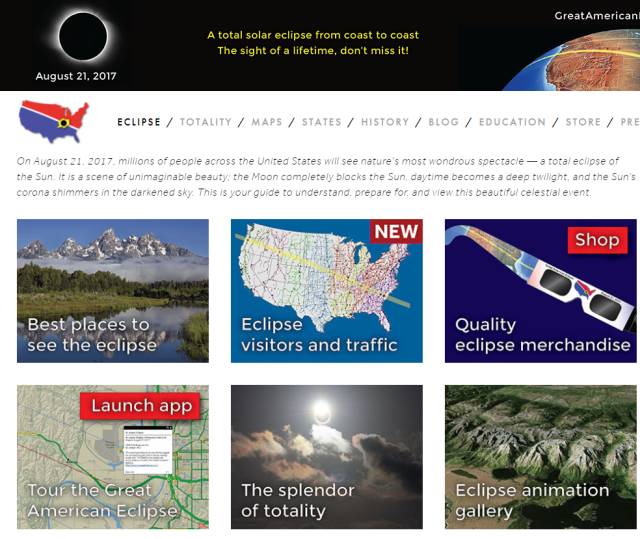Open The splendor of totality tile

click(327, 457)
